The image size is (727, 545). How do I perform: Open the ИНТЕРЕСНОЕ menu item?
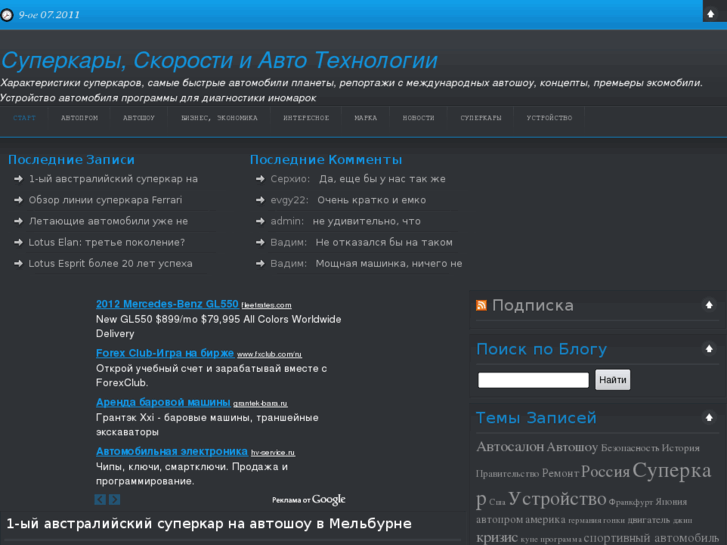pyautogui.click(x=306, y=118)
